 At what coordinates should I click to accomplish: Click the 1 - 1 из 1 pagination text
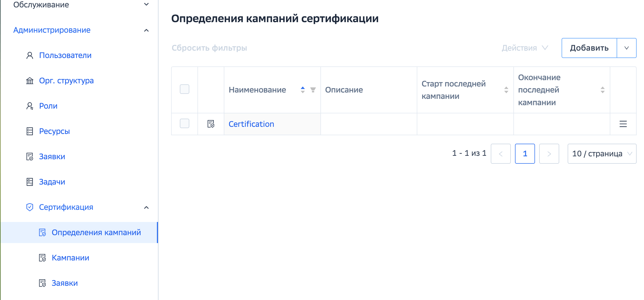(469, 153)
